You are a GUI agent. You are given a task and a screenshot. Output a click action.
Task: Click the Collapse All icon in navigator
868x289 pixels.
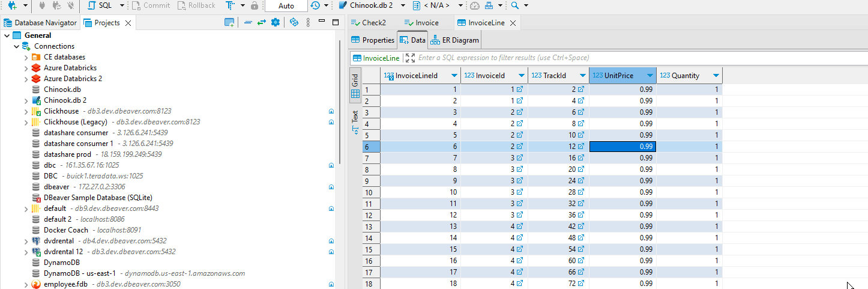tap(248, 22)
